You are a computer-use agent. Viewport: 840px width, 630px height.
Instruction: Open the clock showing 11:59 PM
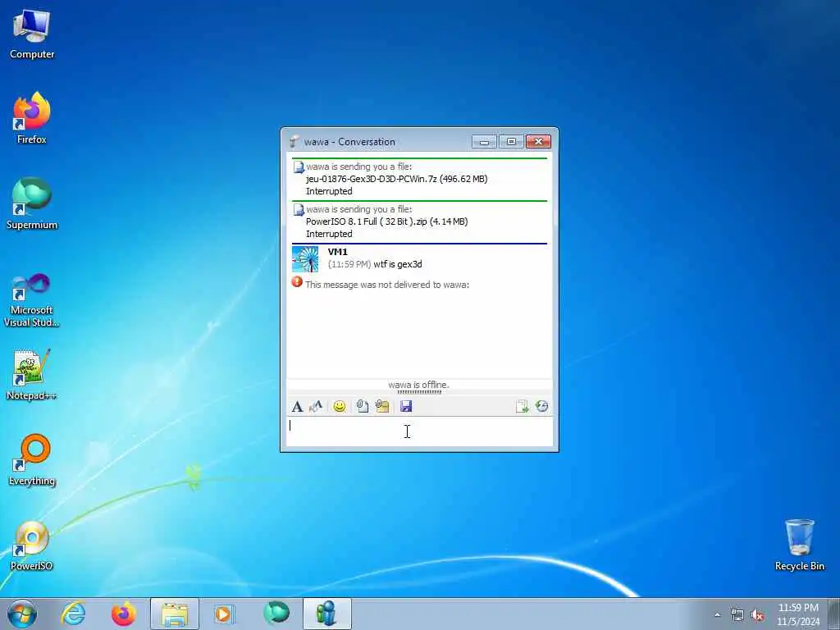coord(798,614)
